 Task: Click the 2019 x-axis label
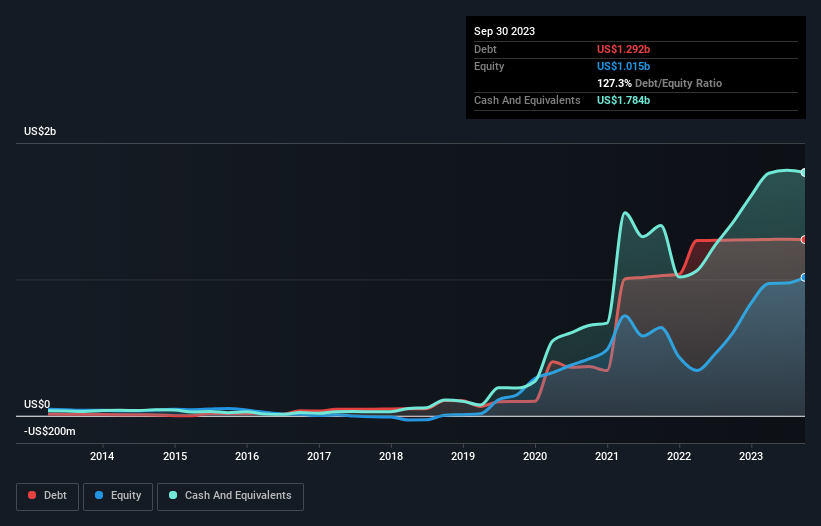point(463,456)
